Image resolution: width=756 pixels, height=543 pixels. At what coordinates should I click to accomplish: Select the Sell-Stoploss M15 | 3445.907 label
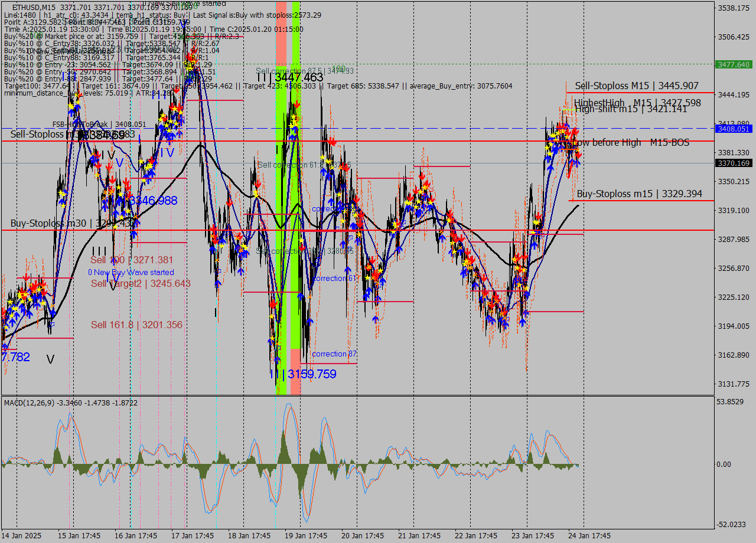tap(637, 86)
